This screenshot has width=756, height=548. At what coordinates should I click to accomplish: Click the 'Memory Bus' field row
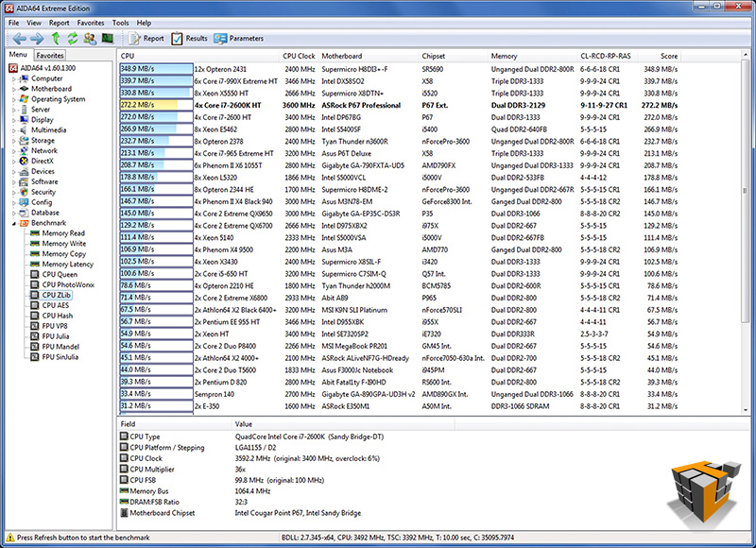coord(285,491)
